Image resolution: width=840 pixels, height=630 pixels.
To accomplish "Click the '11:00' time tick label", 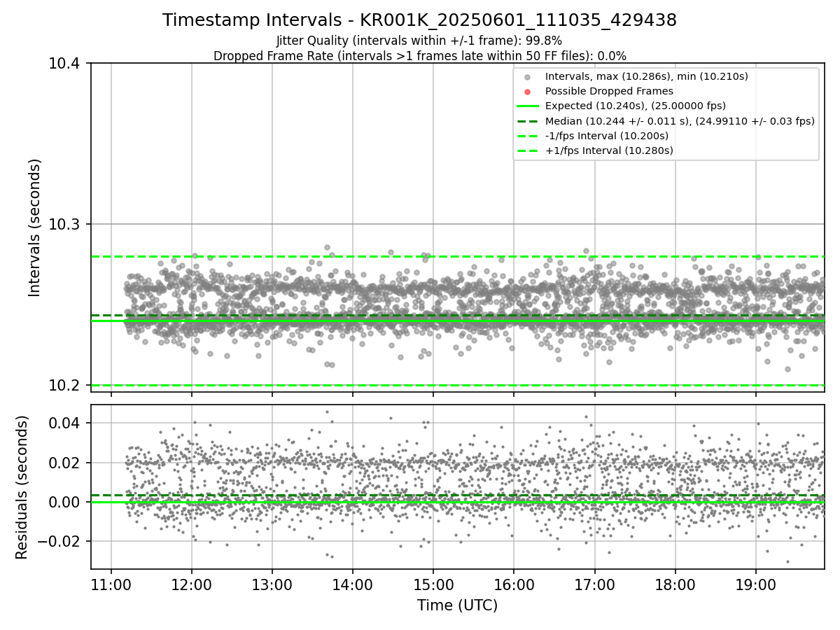I will pos(111,584).
